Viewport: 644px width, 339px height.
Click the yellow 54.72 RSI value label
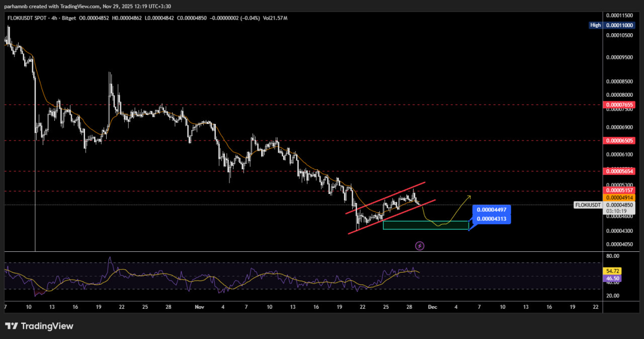click(x=613, y=271)
